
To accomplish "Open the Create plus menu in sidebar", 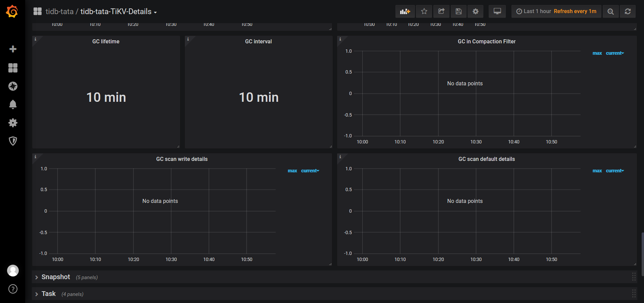I will coord(13,49).
